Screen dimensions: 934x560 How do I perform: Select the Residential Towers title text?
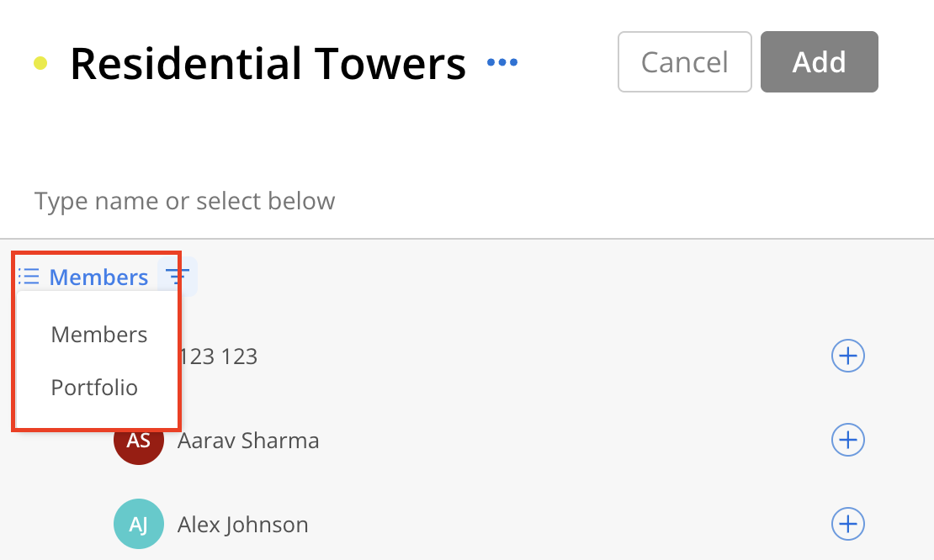(268, 63)
